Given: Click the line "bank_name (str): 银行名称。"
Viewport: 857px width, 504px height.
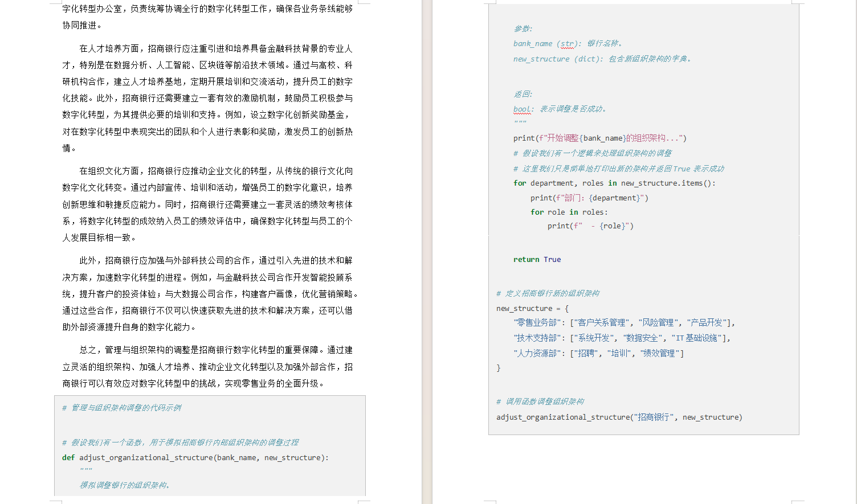Looking at the screenshot, I should [x=568, y=43].
